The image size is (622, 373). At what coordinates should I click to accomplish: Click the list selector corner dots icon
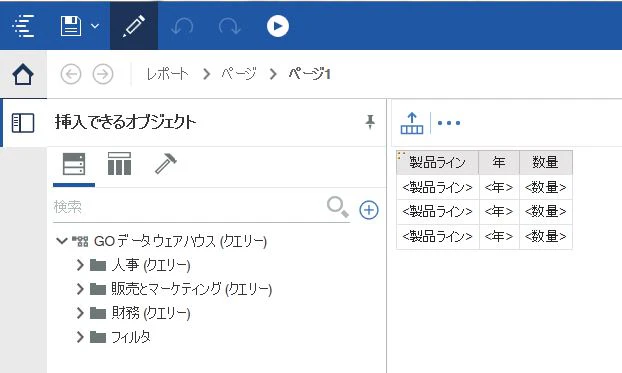(401, 155)
